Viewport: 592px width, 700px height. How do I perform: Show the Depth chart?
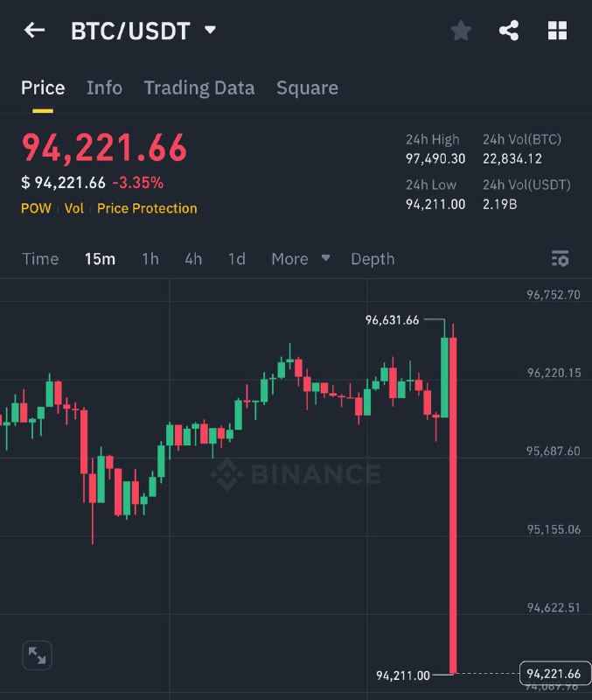click(x=373, y=259)
